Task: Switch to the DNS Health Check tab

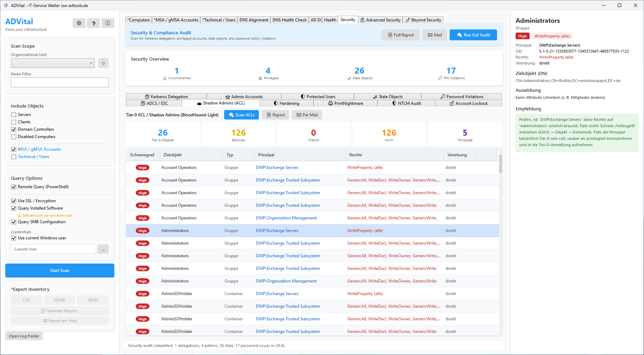Action: coord(289,20)
